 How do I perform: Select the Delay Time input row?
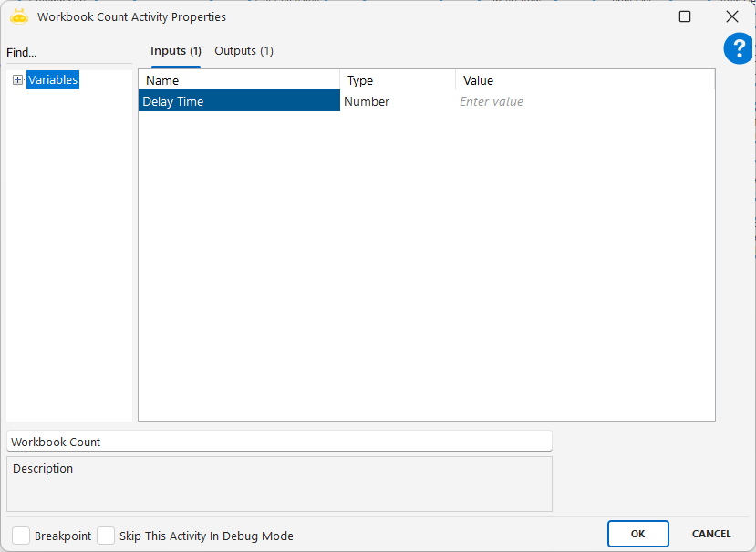pyautogui.click(x=239, y=101)
